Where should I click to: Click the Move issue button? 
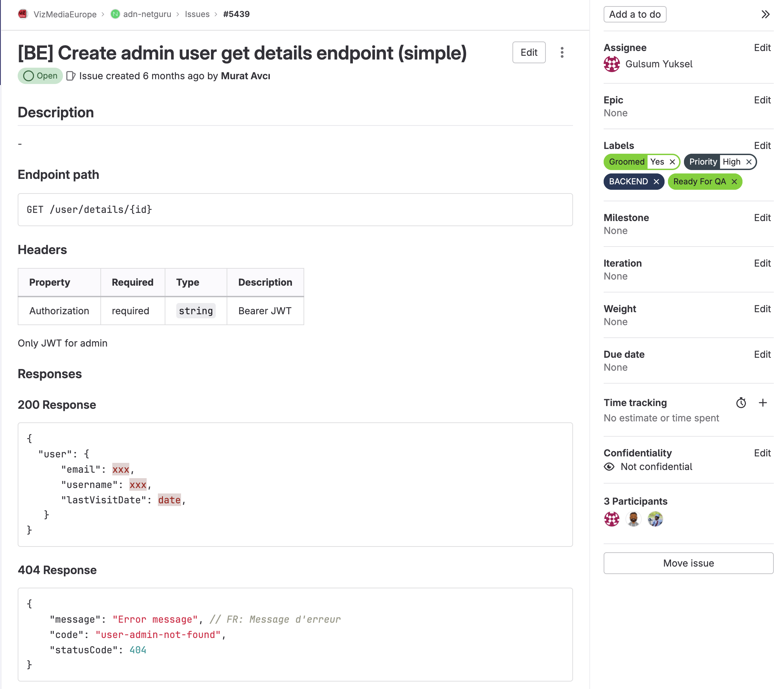[x=688, y=562]
